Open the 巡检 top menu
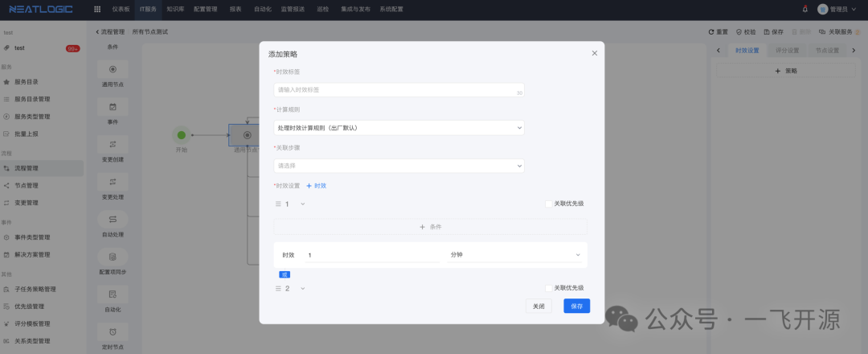Screen dimensions: 868x354 (323, 10)
